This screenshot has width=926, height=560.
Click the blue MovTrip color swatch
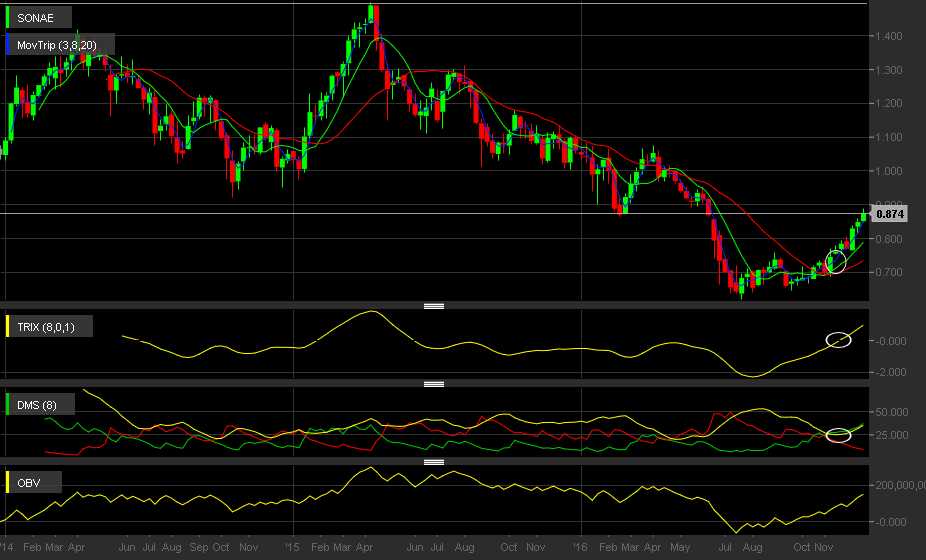point(7,45)
